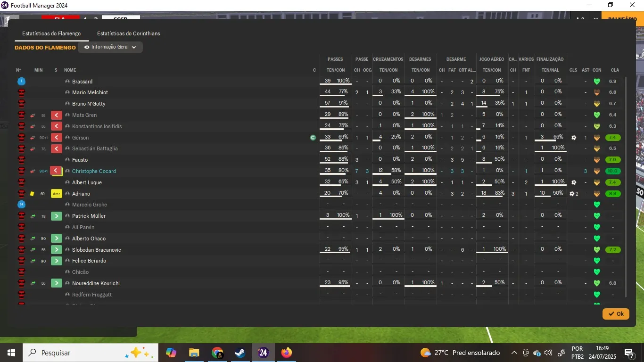Viewport: 644px width, 362px height.
Task: Sort by the CLA rating column header
Action: point(615,70)
